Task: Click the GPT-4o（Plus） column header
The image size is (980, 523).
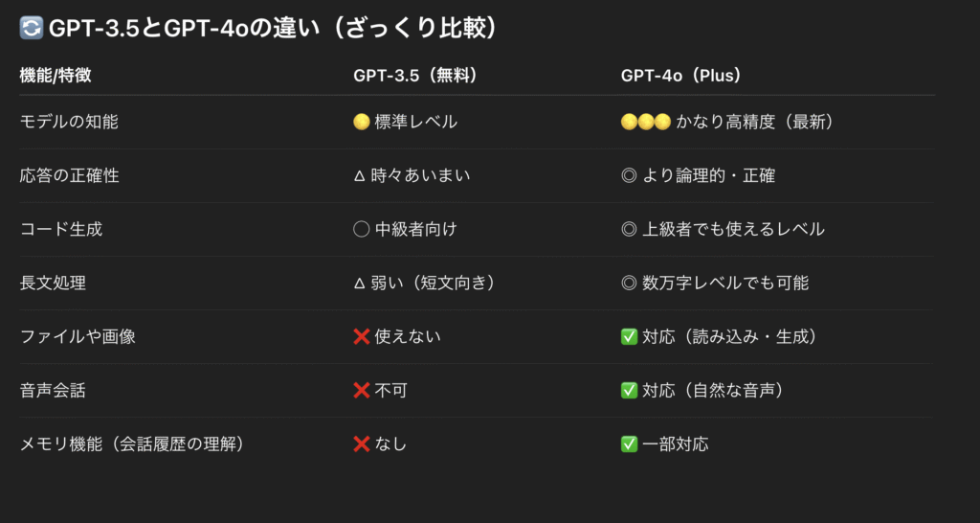Action: (x=681, y=76)
